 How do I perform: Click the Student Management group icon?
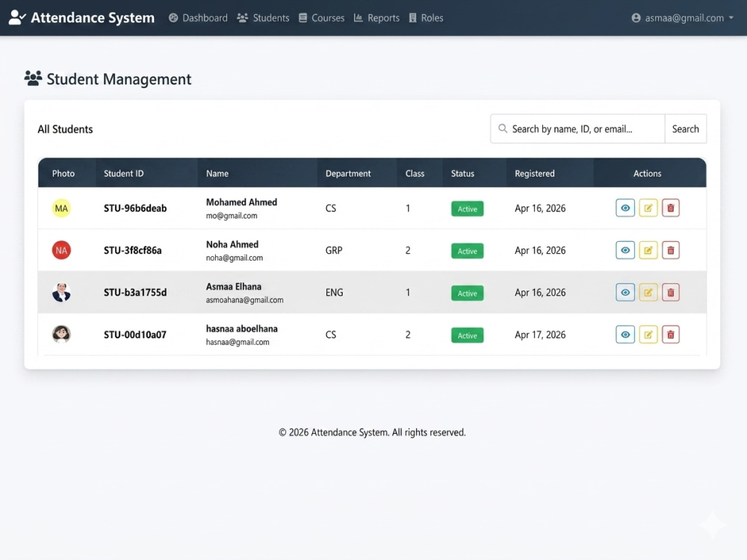coord(33,78)
